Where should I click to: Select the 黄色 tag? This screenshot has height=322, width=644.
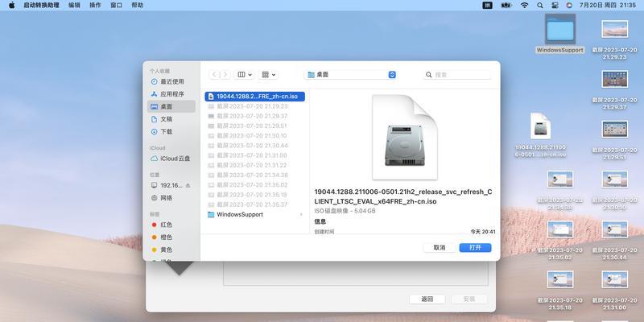[171, 250]
